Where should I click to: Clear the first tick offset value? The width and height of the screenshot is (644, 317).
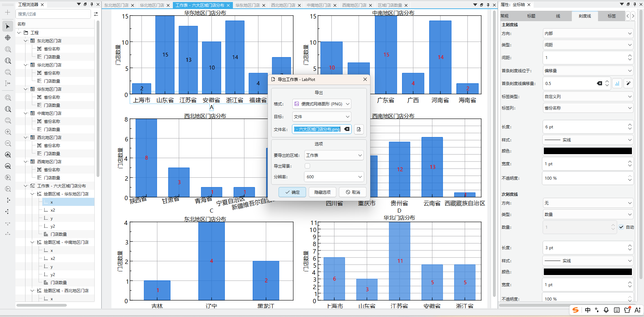tap(599, 83)
